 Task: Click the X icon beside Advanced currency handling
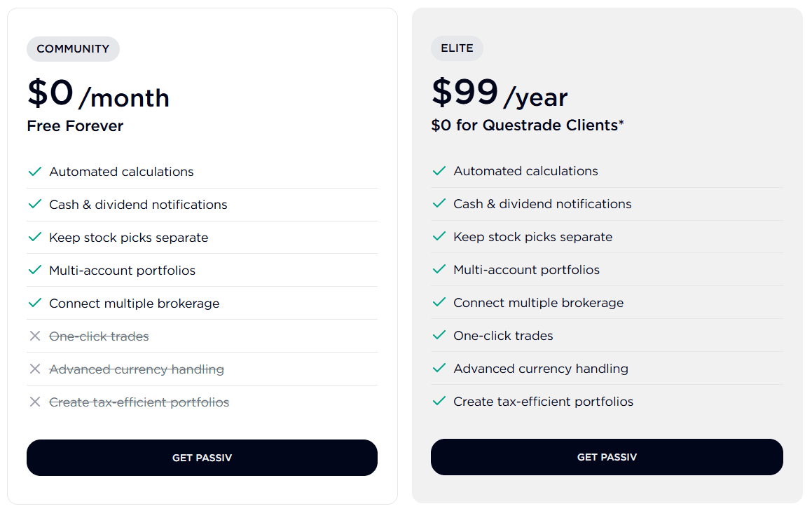click(x=35, y=369)
